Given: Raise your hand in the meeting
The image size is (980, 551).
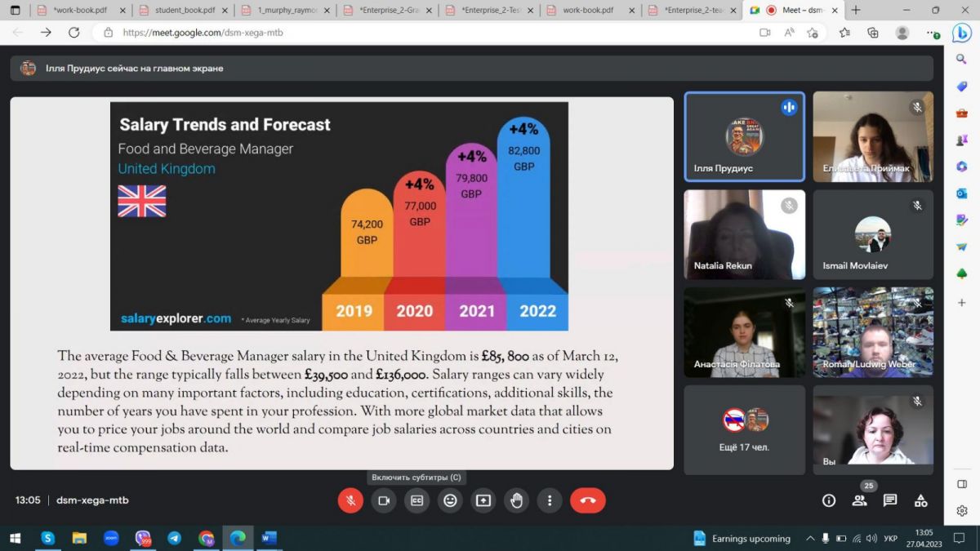Looking at the screenshot, I should (516, 500).
